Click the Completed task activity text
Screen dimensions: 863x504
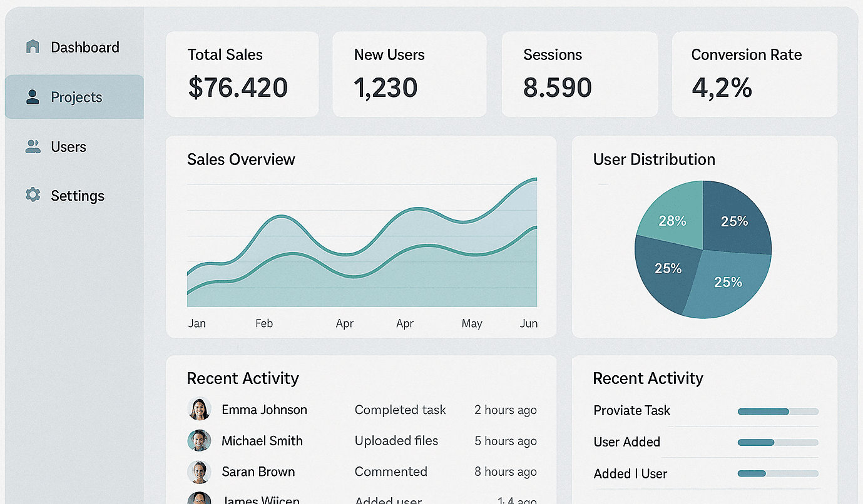[x=400, y=410]
